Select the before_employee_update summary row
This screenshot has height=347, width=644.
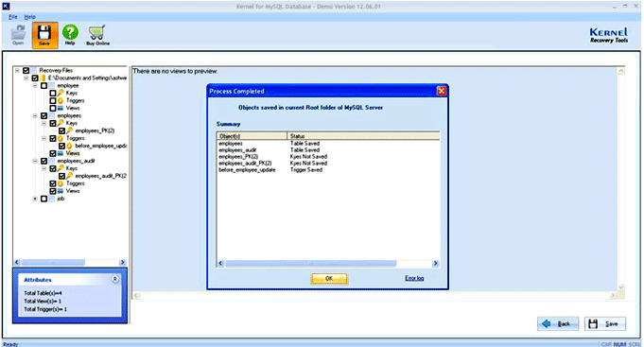328,169
